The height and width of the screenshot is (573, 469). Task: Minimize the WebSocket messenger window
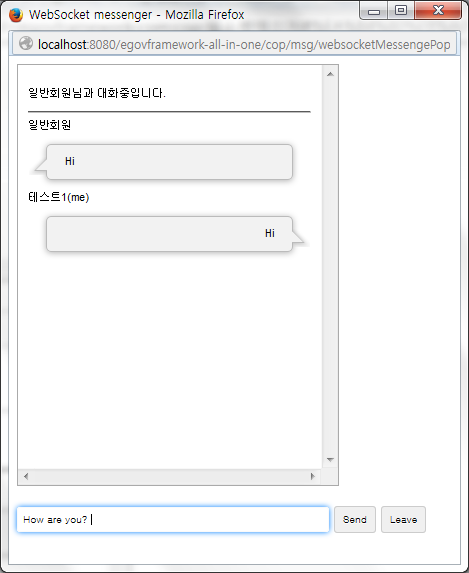pyautogui.click(x=374, y=11)
